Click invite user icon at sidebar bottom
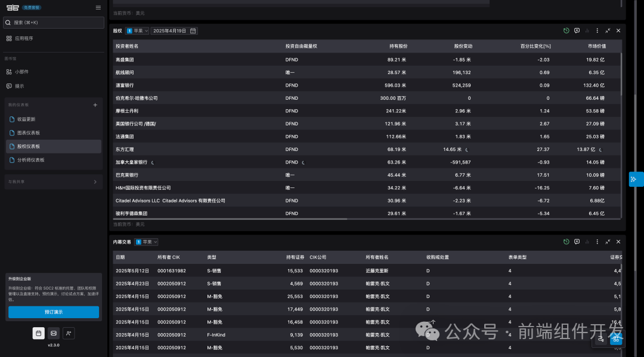The image size is (644, 357). 69,333
